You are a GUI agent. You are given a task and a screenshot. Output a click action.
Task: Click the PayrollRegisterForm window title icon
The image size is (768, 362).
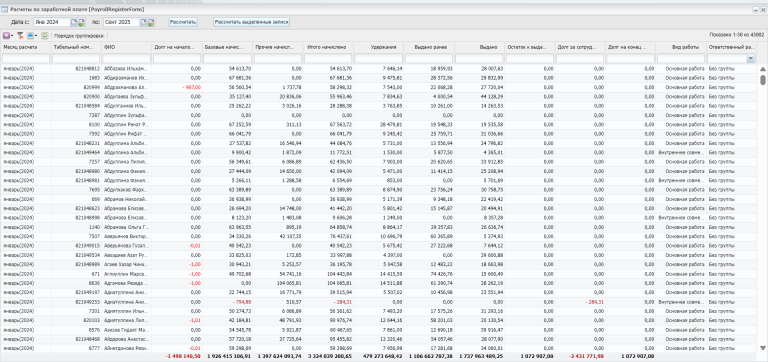[x=4, y=9]
